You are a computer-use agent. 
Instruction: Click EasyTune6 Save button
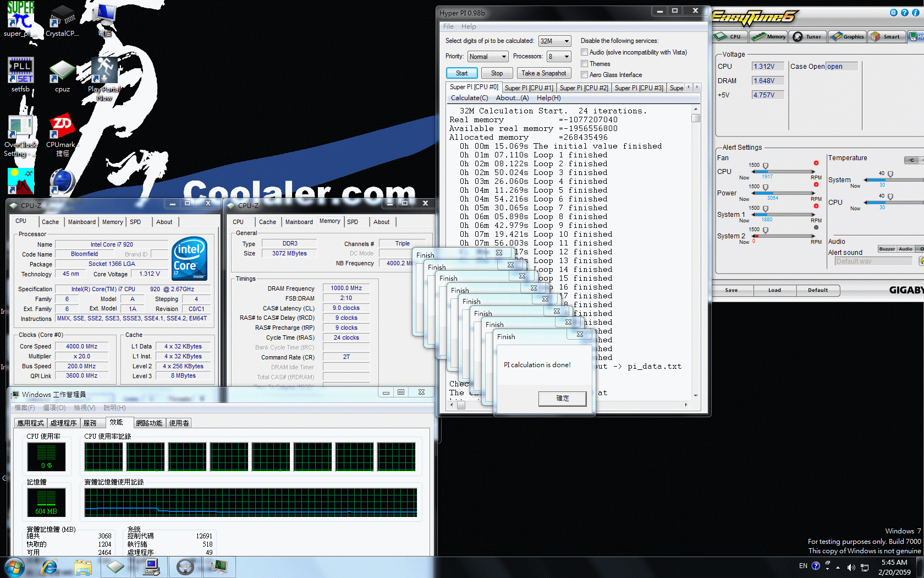(x=731, y=290)
